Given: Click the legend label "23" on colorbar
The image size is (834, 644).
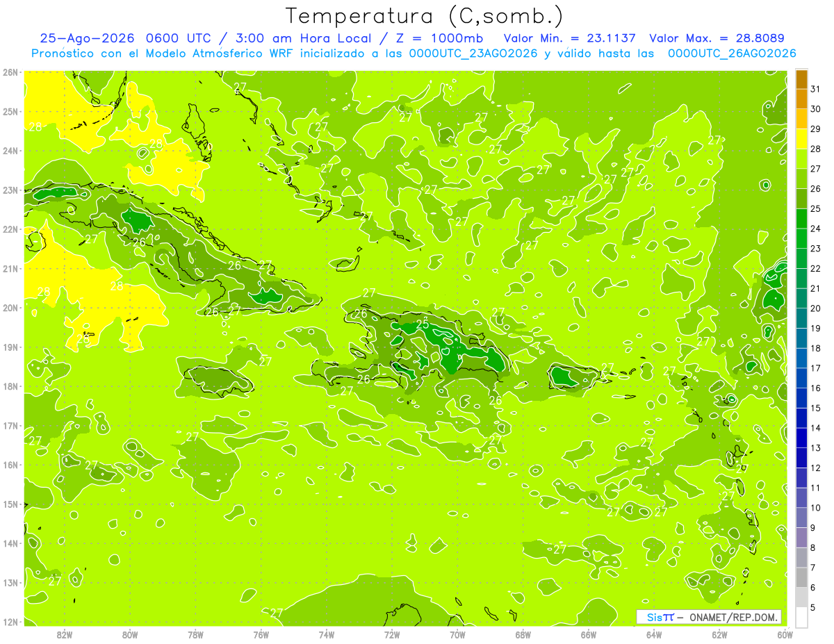Looking at the screenshot, I should click(x=816, y=248).
